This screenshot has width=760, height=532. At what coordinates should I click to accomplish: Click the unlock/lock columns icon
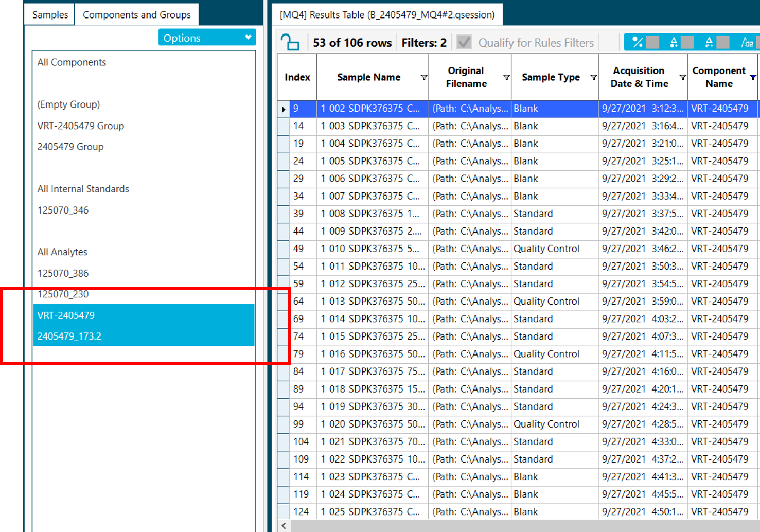pos(290,42)
